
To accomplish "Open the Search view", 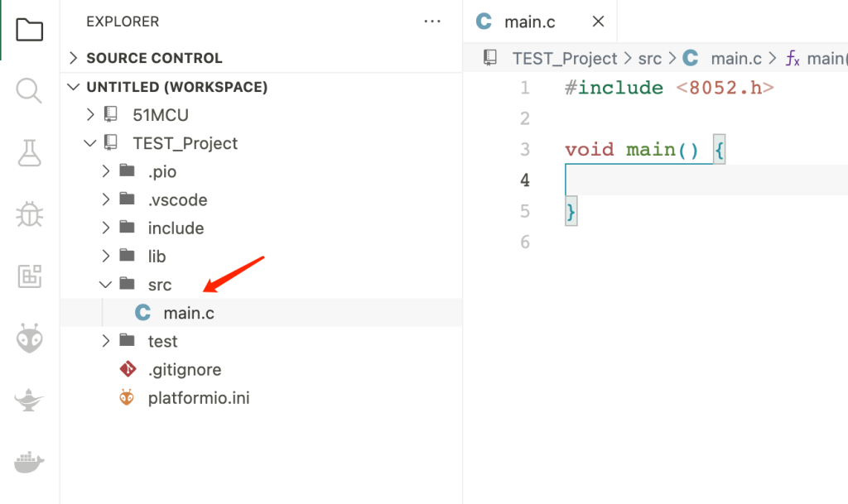I will pyautogui.click(x=29, y=91).
